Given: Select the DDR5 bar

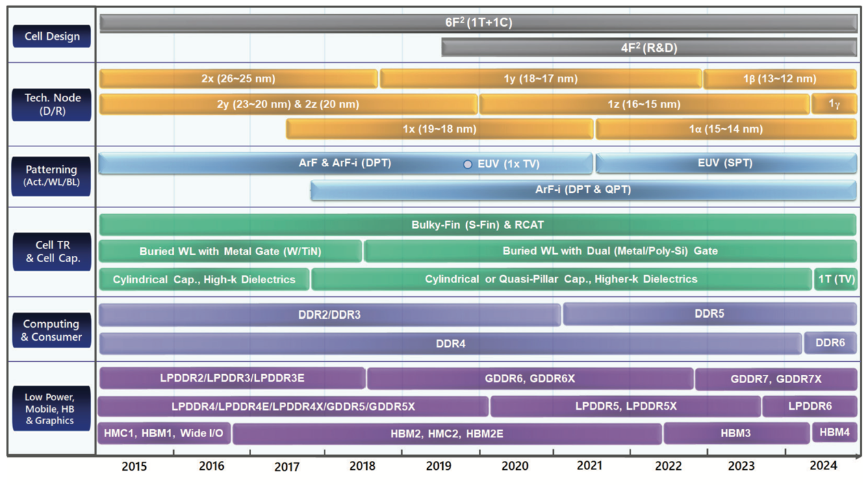Looking at the screenshot, I should coord(710,315).
